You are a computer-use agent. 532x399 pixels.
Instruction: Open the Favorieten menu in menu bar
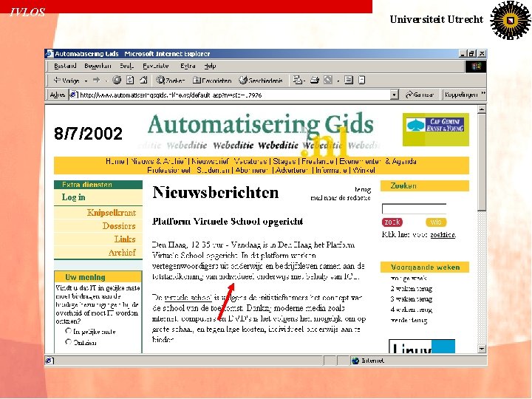pyautogui.click(x=155, y=66)
